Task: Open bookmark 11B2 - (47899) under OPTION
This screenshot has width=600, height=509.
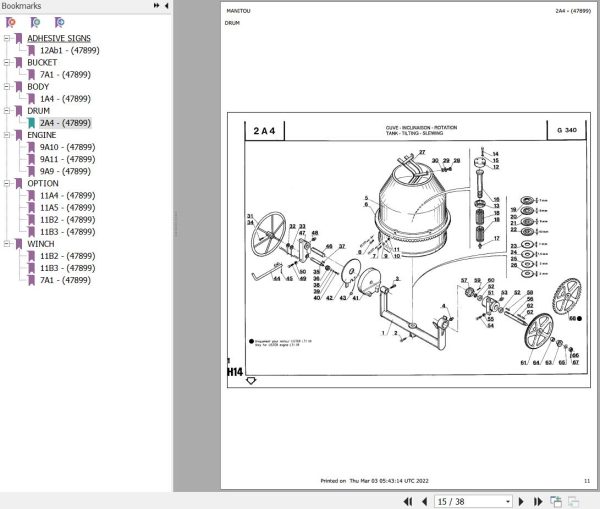Action: [x=67, y=220]
